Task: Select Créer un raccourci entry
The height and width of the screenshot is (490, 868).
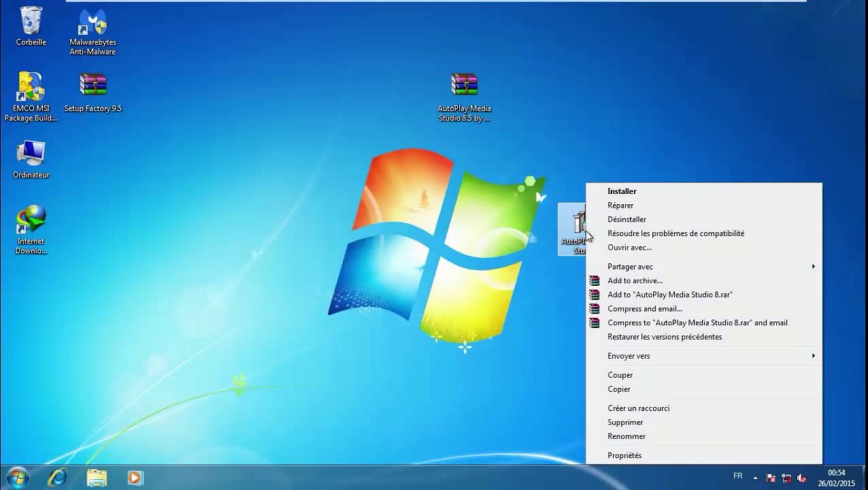Action: tap(704, 408)
